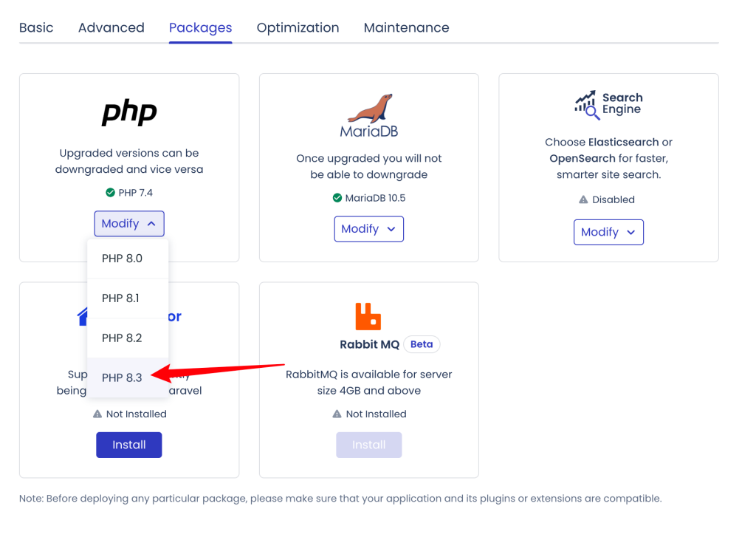Click the green checkmark beside PHP 7.4
756x540 pixels.
(x=111, y=193)
